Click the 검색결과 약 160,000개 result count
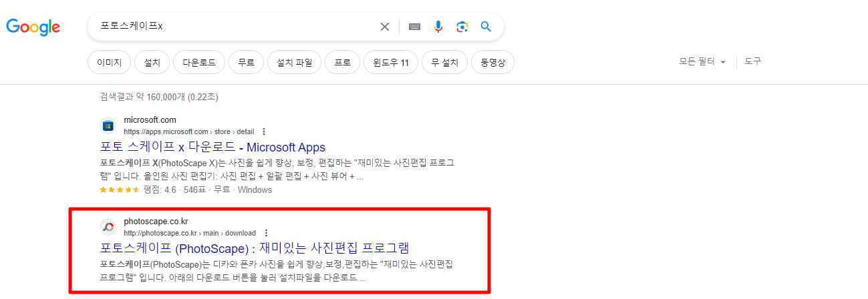The image size is (868, 299). [x=159, y=97]
